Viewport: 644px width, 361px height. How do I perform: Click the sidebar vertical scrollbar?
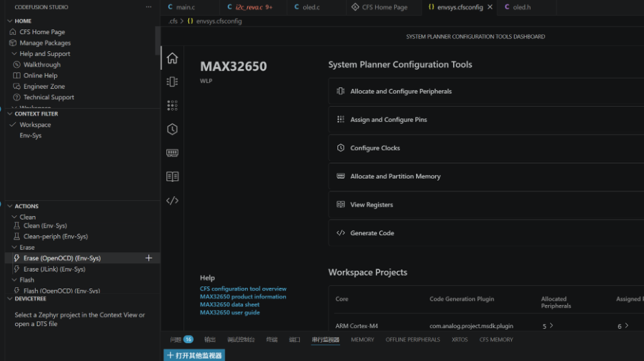pyautogui.click(x=157, y=40)
